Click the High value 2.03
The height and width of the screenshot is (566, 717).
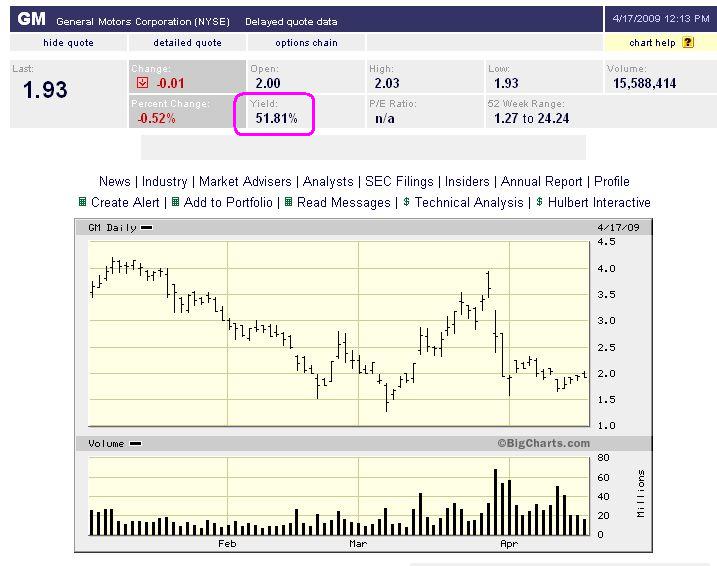[x=387, y=83]
